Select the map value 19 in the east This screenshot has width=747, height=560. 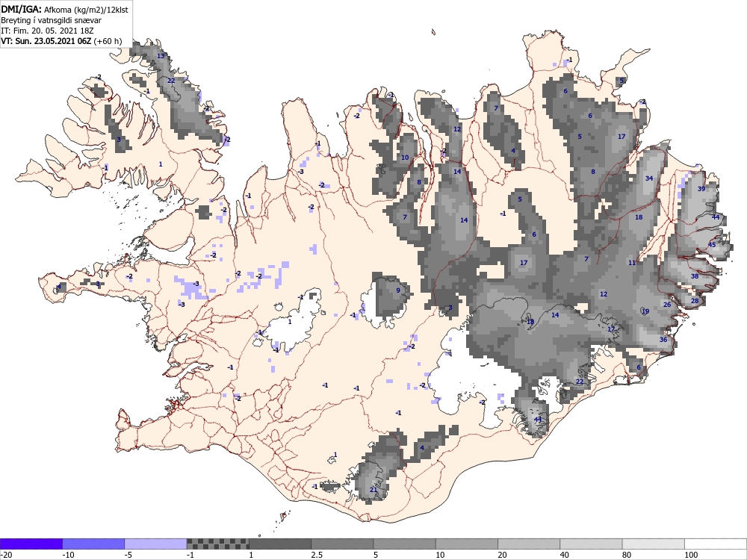(645, 311)
